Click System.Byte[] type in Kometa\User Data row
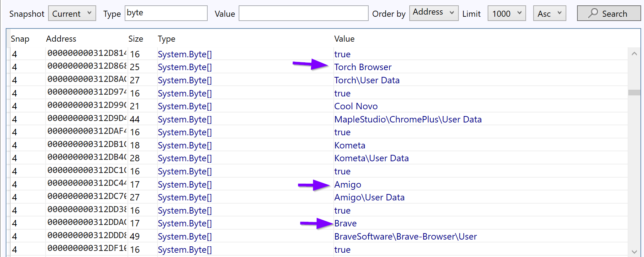Image resolution: width=644 pixels, height=257 pixels. [185, 158]
